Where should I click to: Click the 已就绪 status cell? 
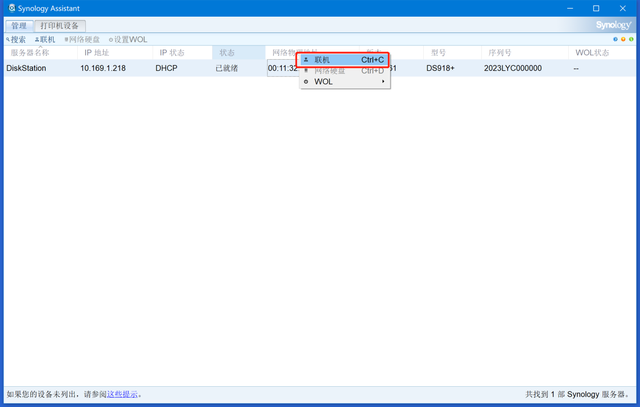[227, 68]
